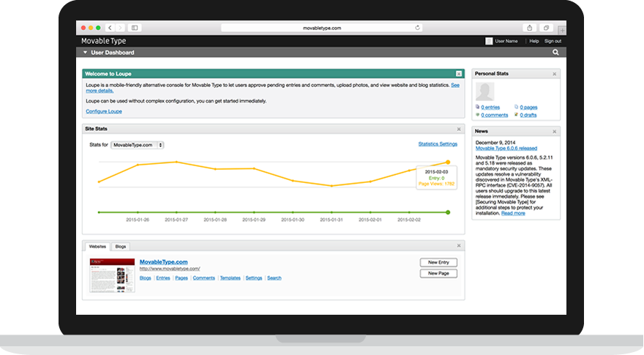Reload the page with the refresh icon
644x355 pixels.
[417, 28]
